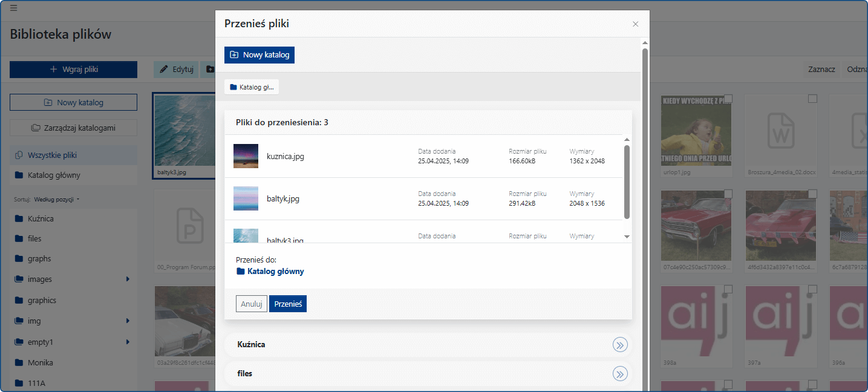Open the Sortuj Według pozycji dropdown
Screen dimensions: 868x392
click(57, 199)
